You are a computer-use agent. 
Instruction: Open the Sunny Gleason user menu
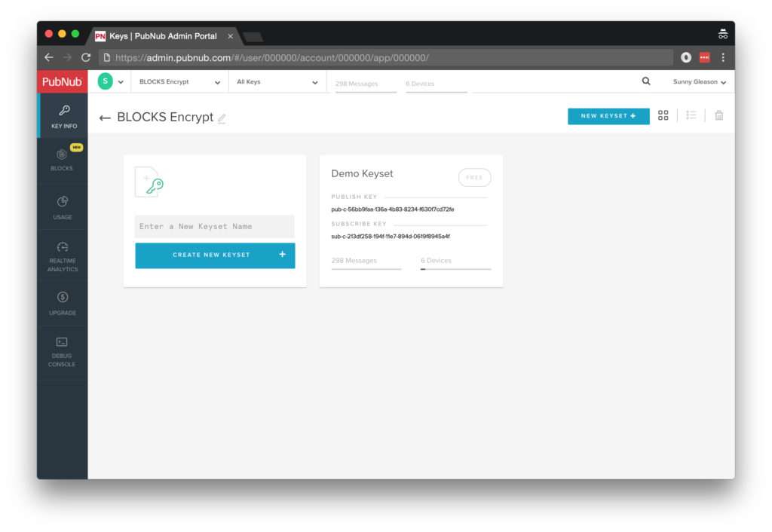click(699, 82)
